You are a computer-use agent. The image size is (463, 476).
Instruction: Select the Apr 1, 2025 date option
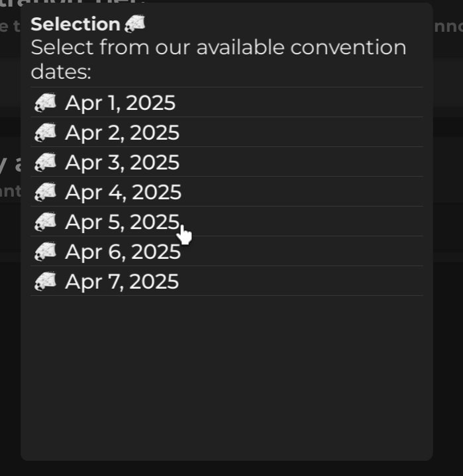(x=120, y=103)
